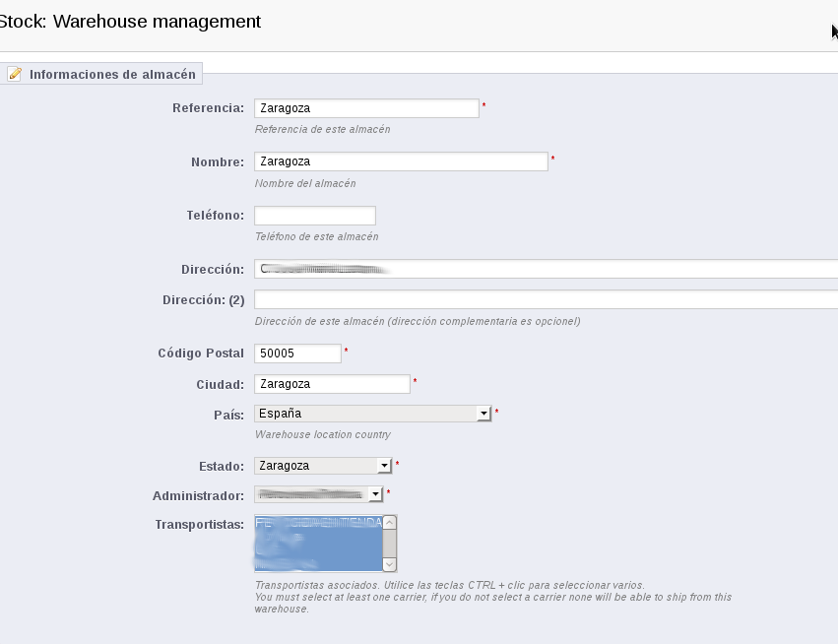Click the Transportistas list scrollbar track
The height and width of the screenshot is (644, 838).
(389, 544)
